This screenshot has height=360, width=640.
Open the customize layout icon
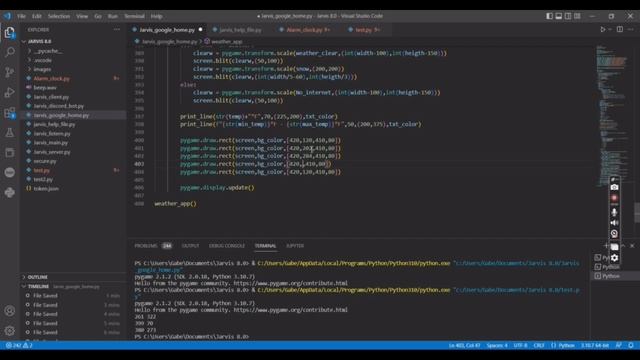pos(577,16)
